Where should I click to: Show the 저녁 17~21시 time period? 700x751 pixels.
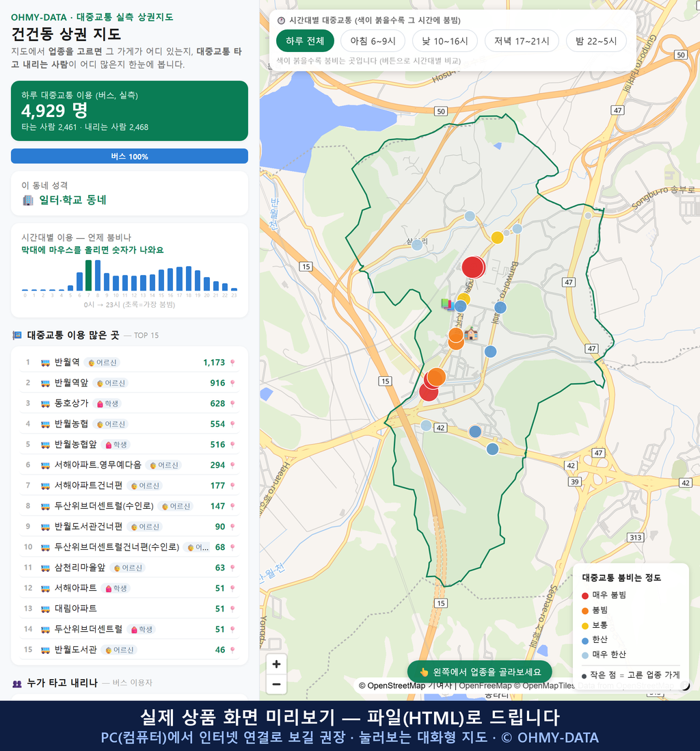click(522, 41)
